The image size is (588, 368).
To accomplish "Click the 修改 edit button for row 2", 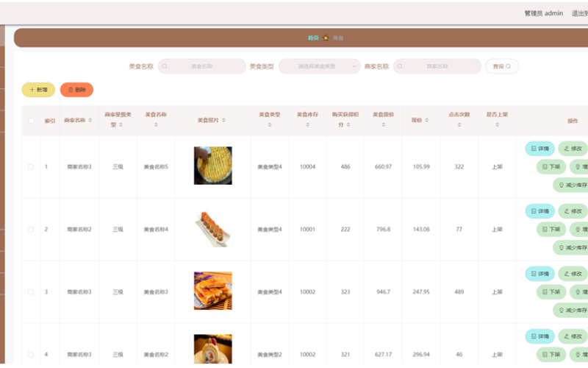I will pyautogui.click(x=573, y=211).
